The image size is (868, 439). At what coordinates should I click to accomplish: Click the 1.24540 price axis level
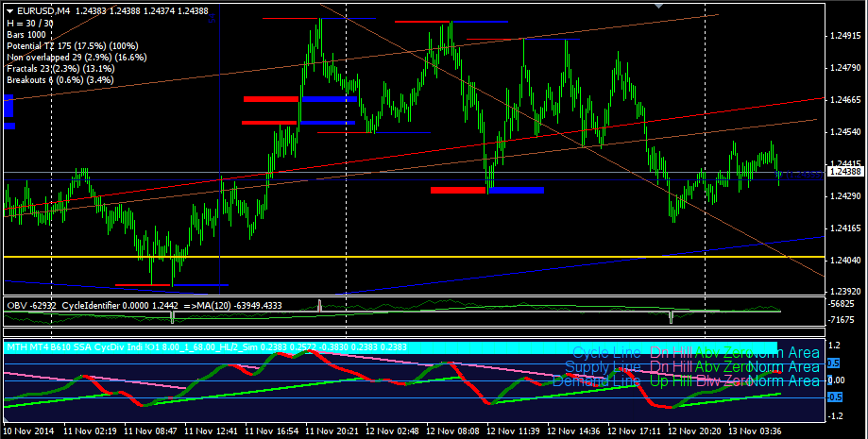pyautogui.click(x=845, y=132)
